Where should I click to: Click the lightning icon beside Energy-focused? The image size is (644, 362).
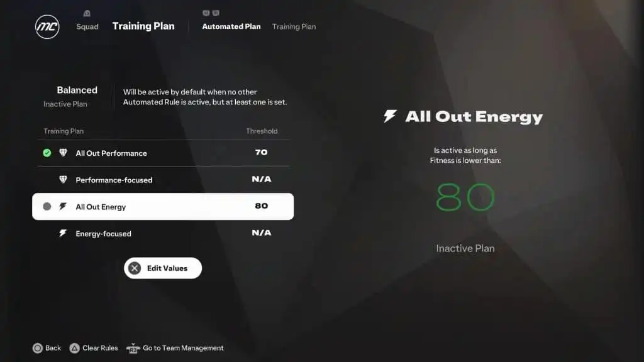point(63,233)
